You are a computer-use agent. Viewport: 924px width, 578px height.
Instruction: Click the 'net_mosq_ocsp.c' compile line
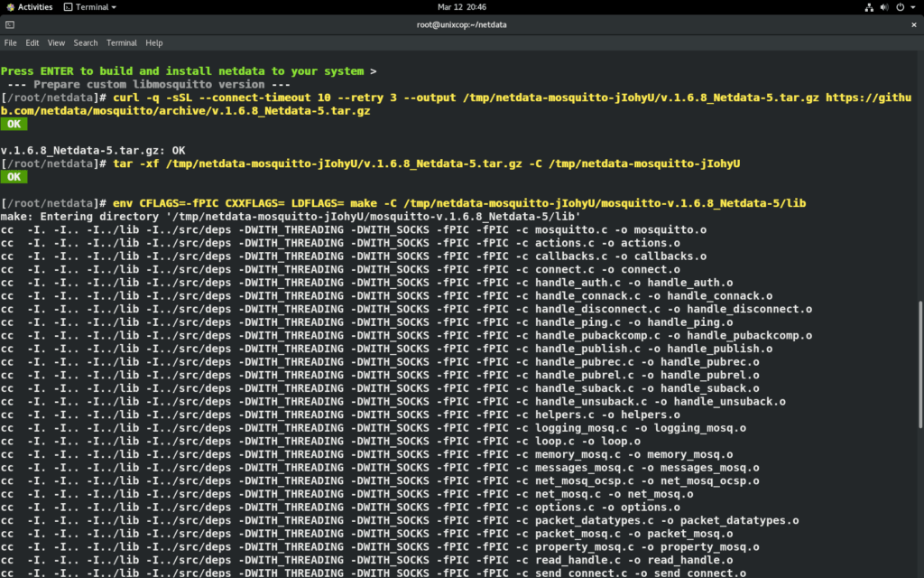[380, 480]
